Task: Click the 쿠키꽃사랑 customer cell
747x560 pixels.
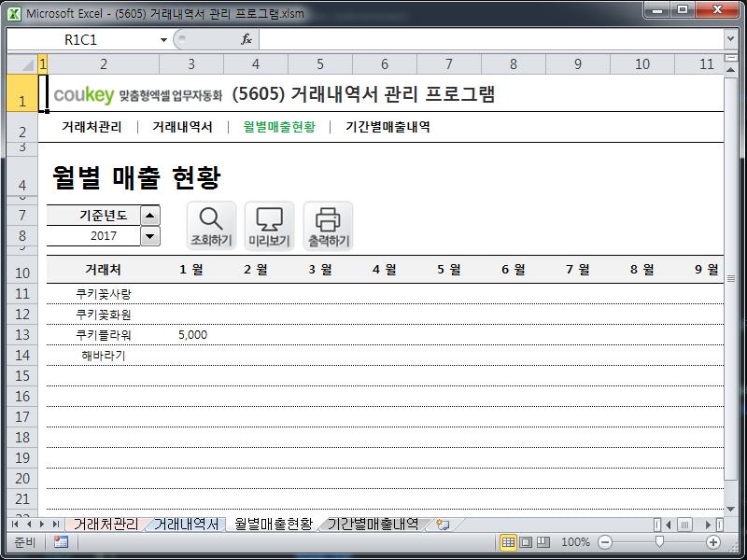Action: (x=103, y=294)
